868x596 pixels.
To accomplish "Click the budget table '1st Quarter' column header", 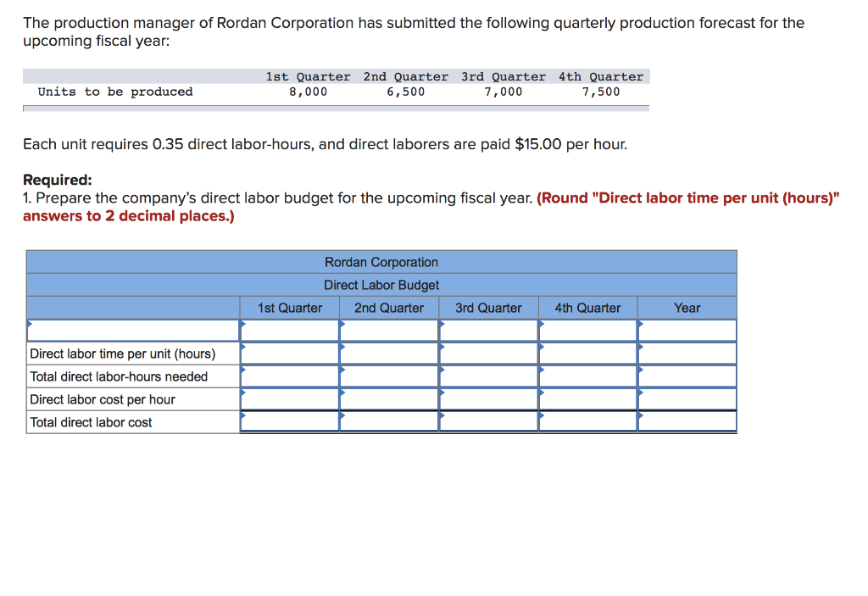I will (290, 308).
